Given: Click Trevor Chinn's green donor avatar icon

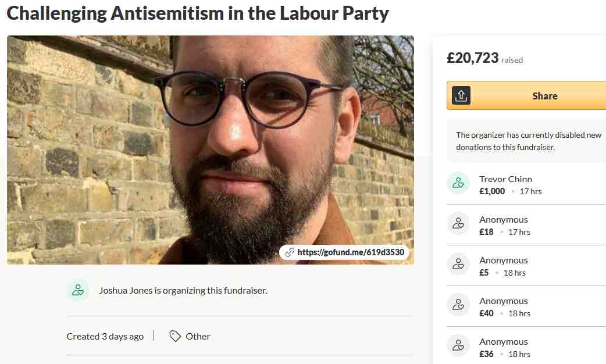Looking at the screenshot, I should tap(458, 183).
